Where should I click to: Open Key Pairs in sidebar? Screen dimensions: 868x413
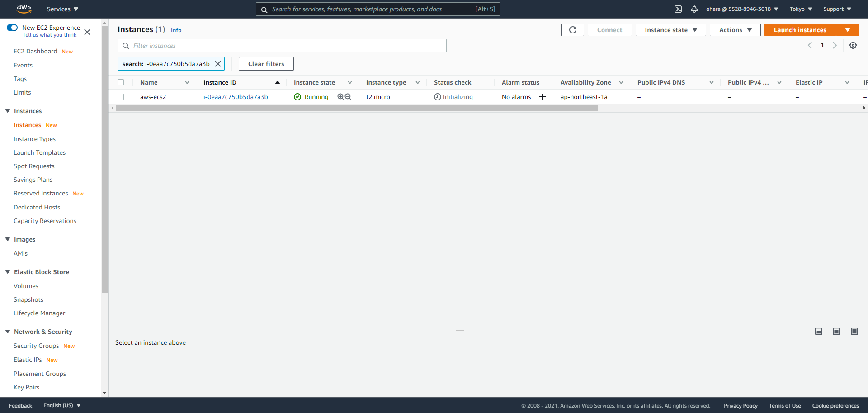coord(27,387)
